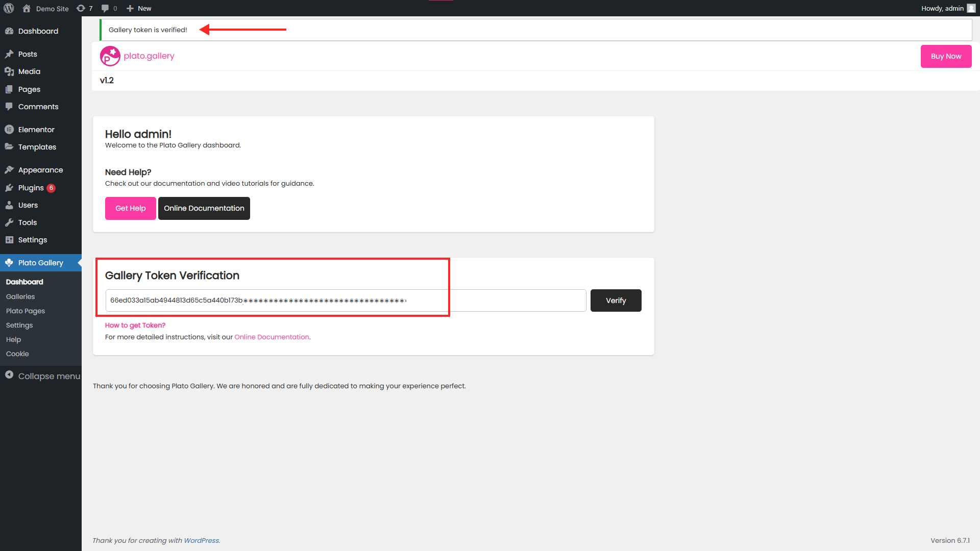Click the Elementor sidebar icon
Screen dimensions: 980x551
point(9,129)
